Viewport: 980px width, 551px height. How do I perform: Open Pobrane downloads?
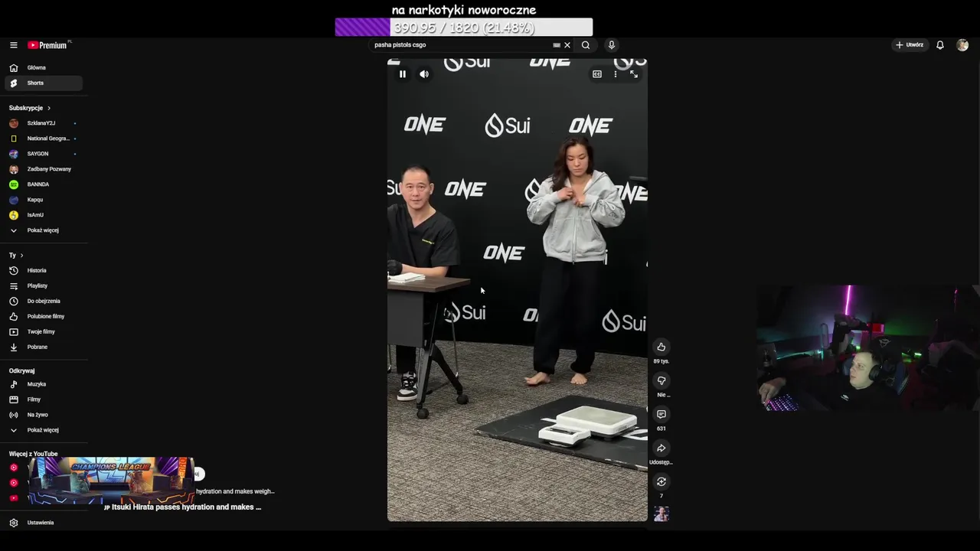(x=44, y=347)
